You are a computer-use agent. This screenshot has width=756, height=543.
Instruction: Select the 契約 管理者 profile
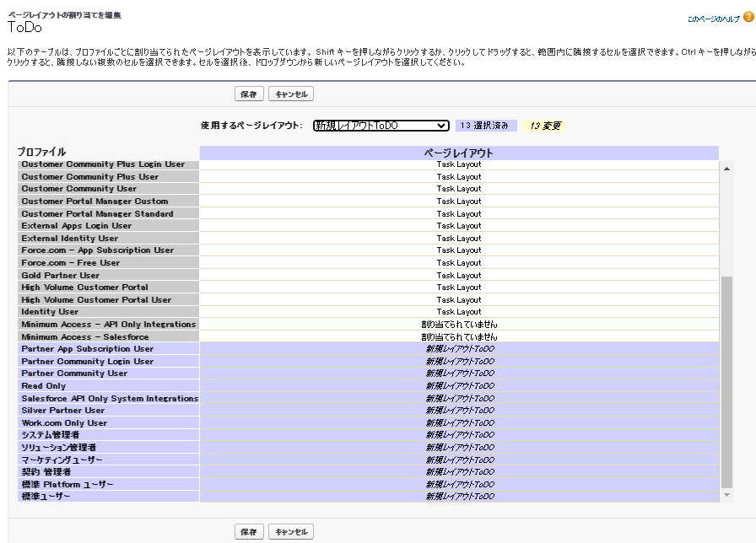tap(109, 471)
